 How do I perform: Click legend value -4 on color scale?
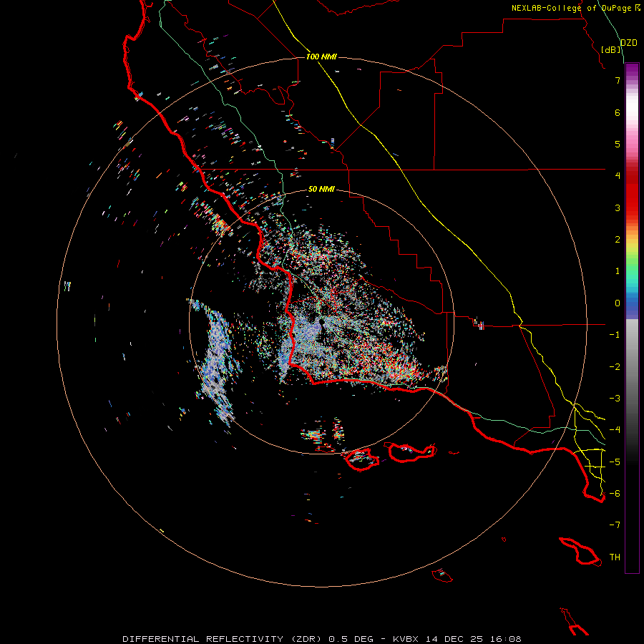(615, 430)
